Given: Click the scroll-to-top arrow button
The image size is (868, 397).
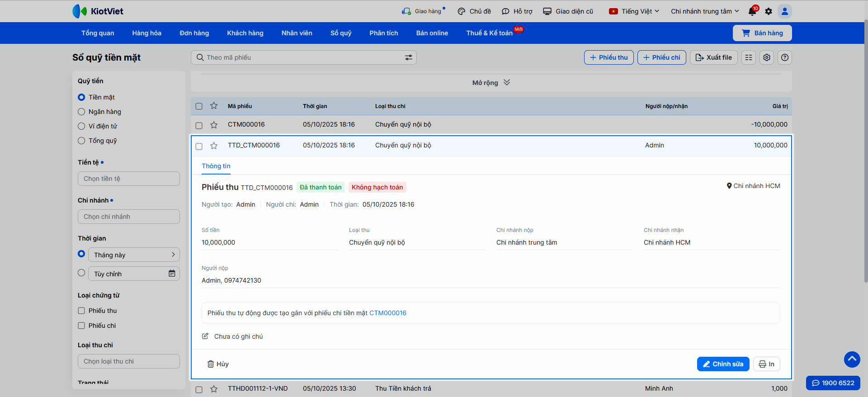Looking at the screenshot, I should pos(852,359).
